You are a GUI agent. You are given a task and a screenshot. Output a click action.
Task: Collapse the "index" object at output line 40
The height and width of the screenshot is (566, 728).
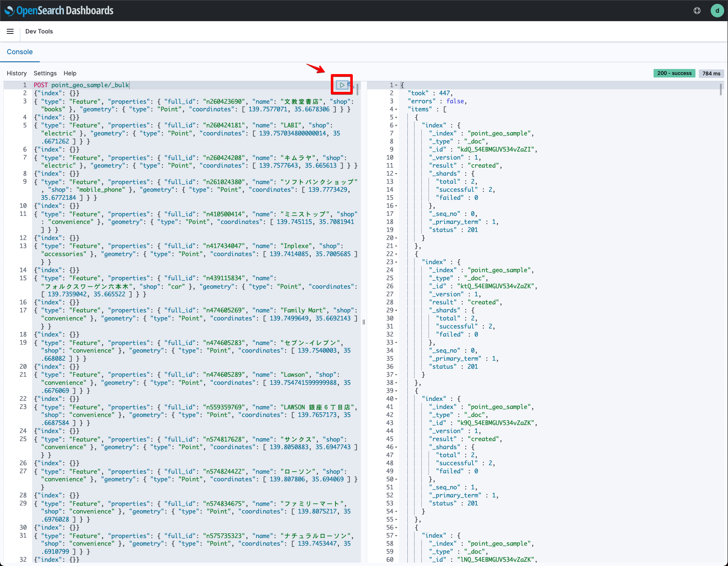click(396, 399)
